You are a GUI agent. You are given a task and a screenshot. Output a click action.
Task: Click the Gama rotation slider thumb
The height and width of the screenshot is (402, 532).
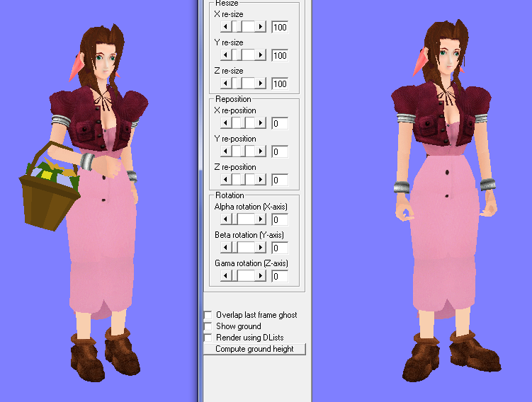[x=234, y=276]
